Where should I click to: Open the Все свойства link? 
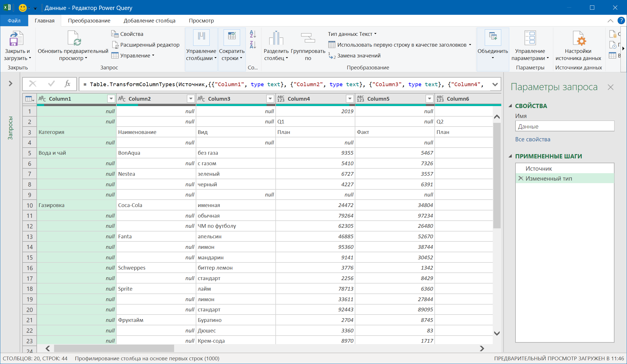coord(533,139)
